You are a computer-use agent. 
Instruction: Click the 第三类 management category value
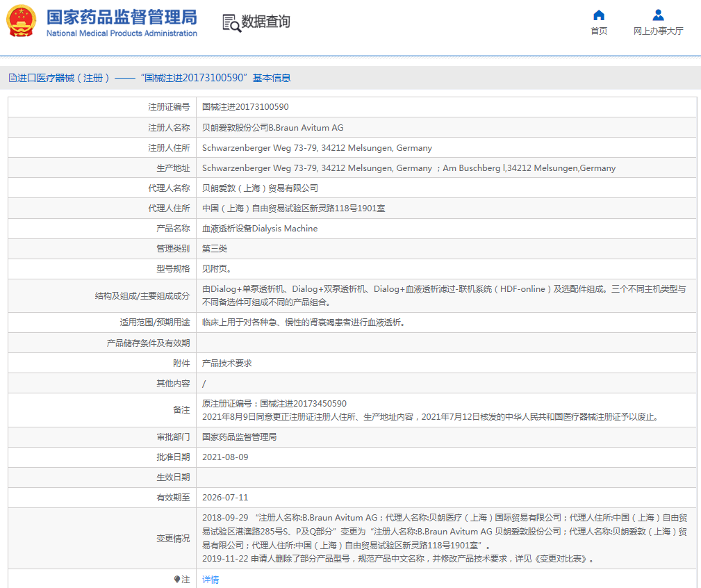click(214, 249)
